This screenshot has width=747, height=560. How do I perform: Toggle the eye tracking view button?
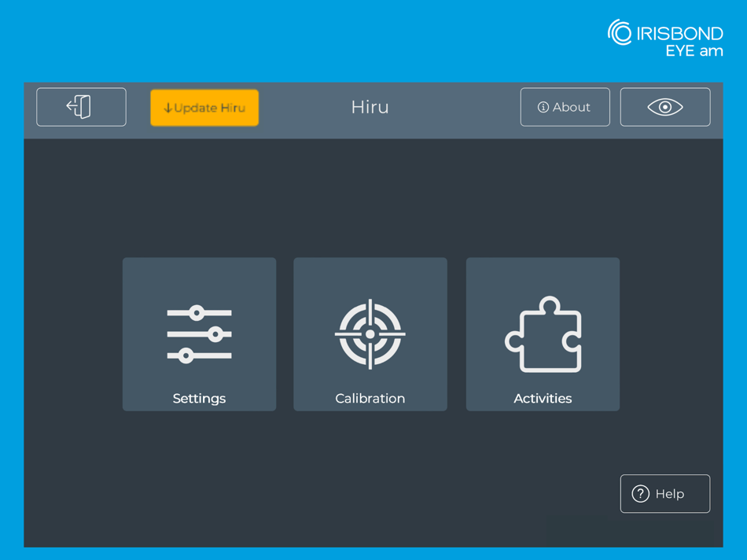[x=665, y=107]
